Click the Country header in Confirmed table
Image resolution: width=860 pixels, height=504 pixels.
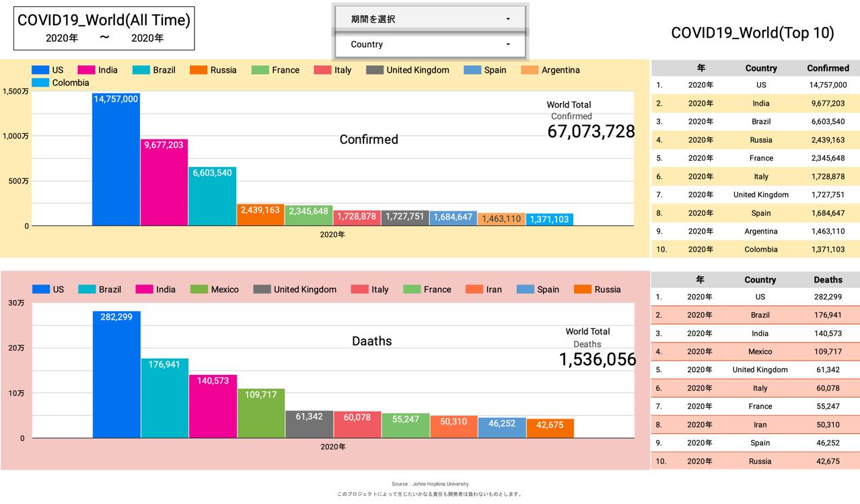click(x=761, y=68)
